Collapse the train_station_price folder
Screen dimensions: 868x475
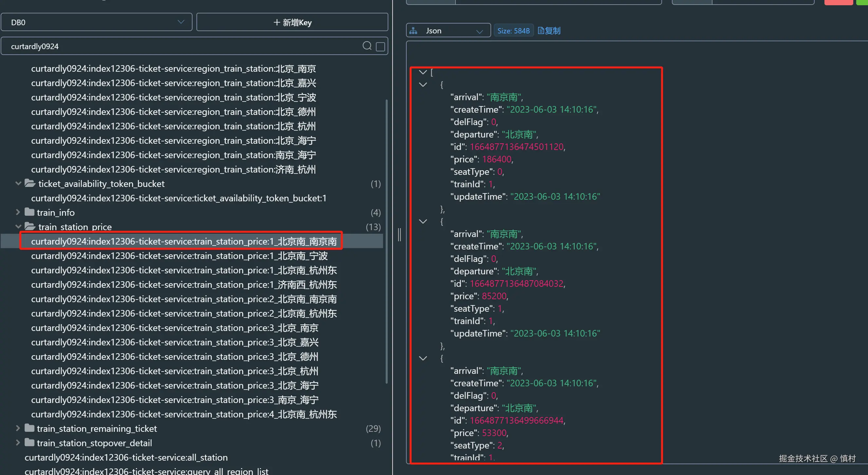point(18,227)
